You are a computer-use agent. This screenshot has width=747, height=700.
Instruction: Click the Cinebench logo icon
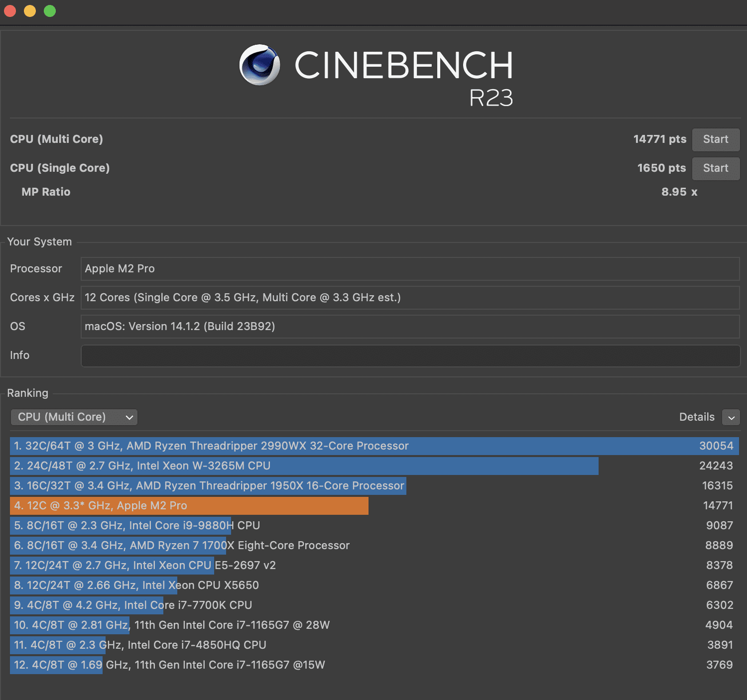pyautogui.click(x=259, y=65)
